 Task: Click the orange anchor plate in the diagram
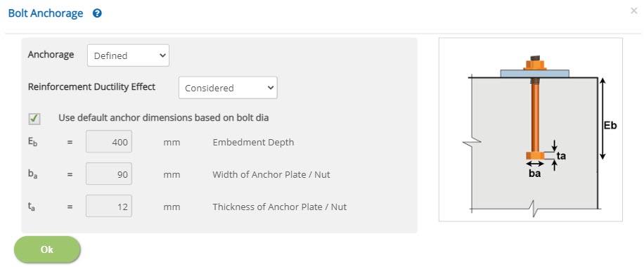(x=535, y=156)
